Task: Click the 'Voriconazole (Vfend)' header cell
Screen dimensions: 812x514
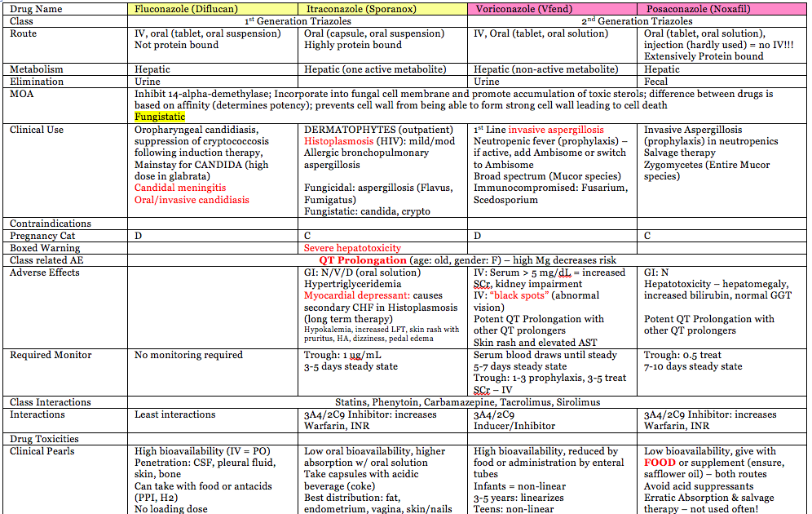Action: pyautogui.click(x=552, y=9)
